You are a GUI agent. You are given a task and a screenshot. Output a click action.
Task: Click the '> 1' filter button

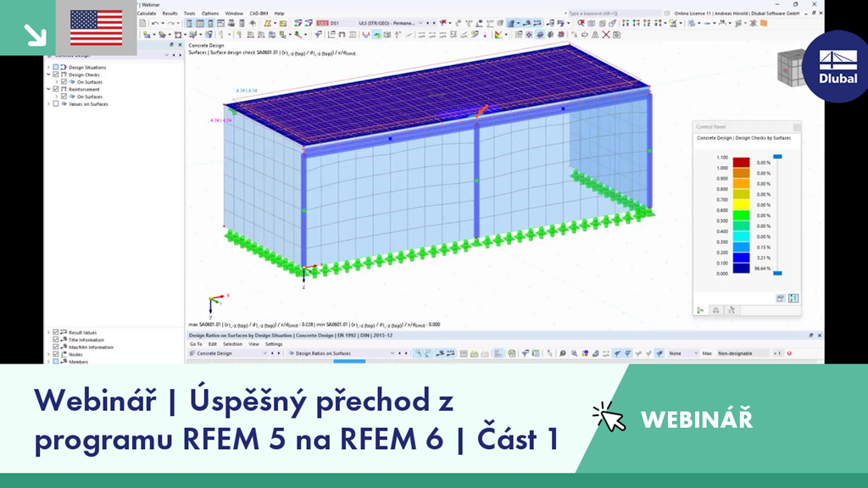point(777,353)
